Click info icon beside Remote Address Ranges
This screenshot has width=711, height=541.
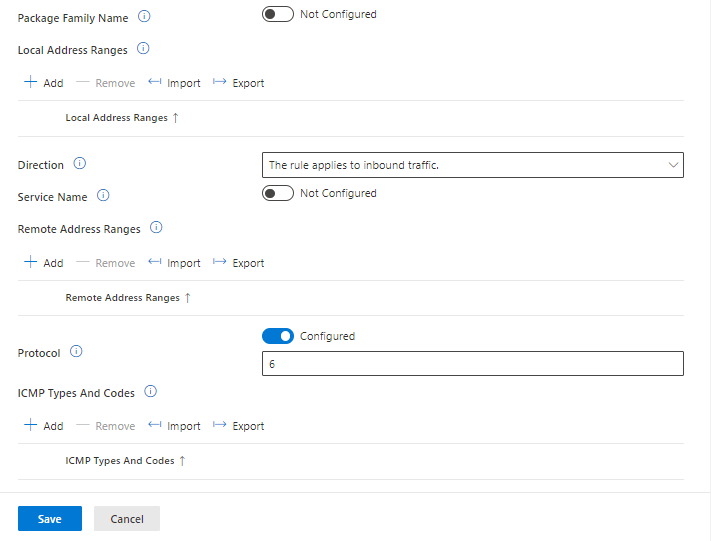[156, 228]
